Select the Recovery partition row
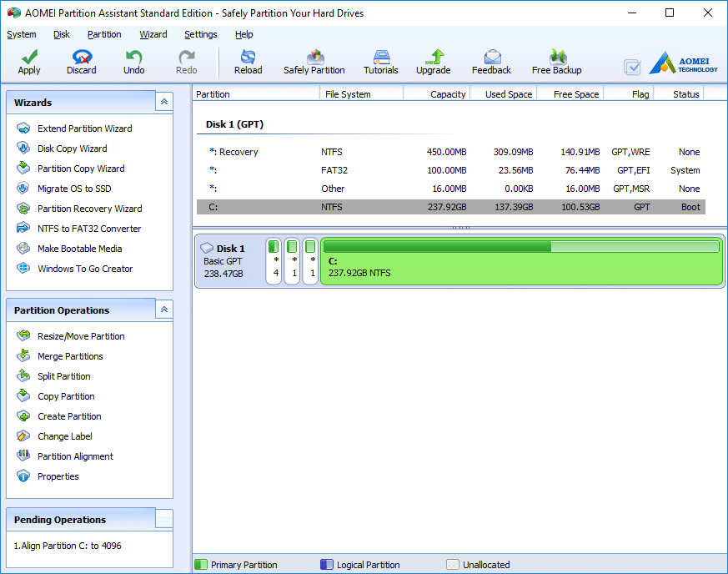This screenshot has width=728, height=574. (451, 152)
